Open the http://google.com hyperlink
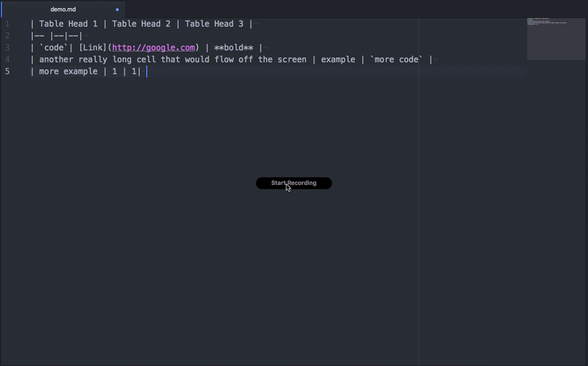The image size is (588, 366). [153, 47]
